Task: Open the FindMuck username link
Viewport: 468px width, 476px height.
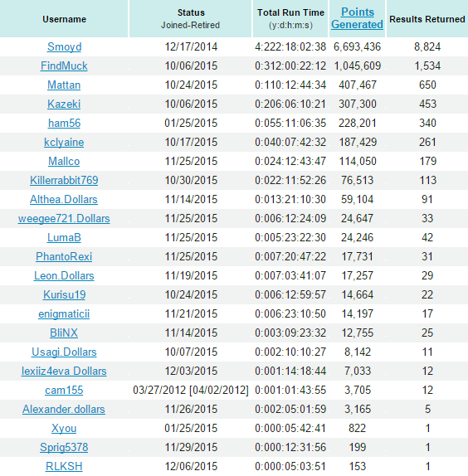Action: click(x=64, y=66)
